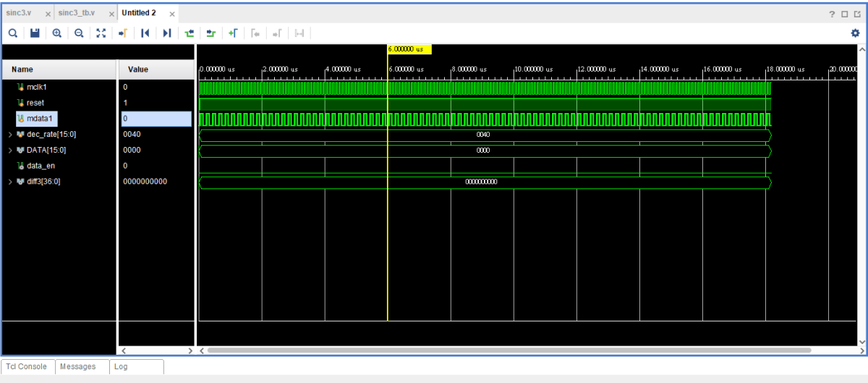This screenshot has height=383, width=868.
Task: Go to previous transition
Action: tap(190, 33)
